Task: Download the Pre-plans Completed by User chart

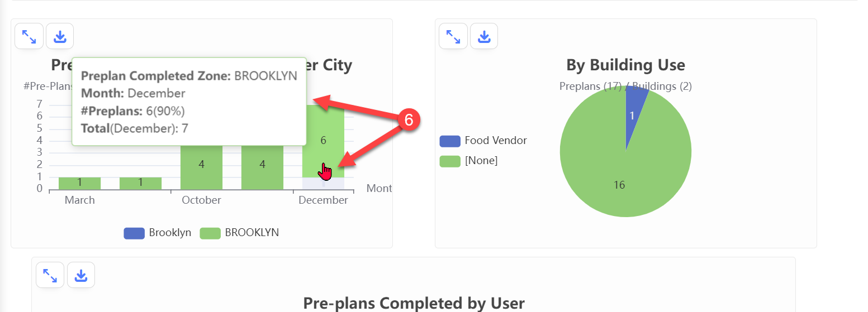Action: [x=81, y=275]
